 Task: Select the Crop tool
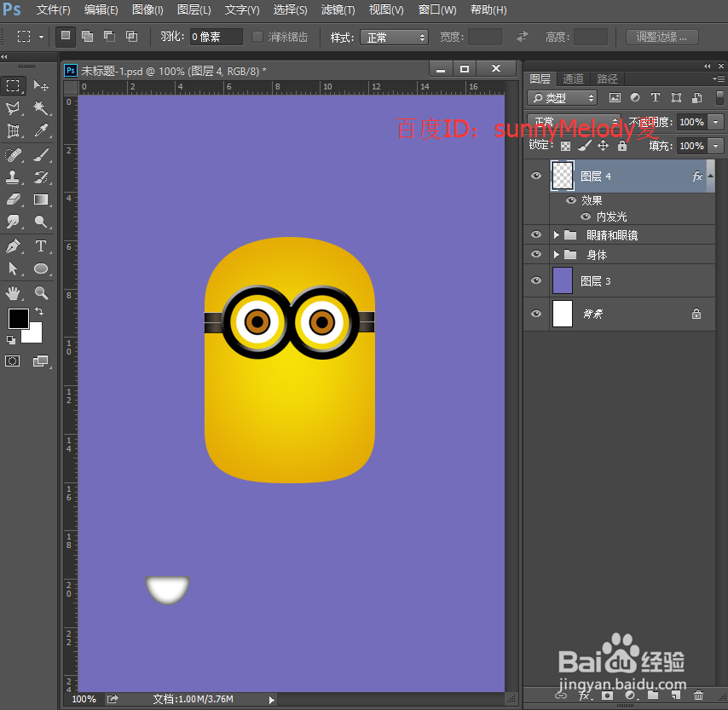pyautogui.click(x=13, y=130)
